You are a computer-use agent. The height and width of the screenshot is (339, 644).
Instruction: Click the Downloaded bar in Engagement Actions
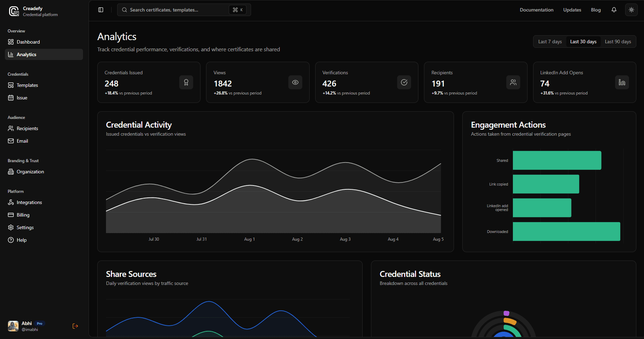[x=567, y=232]
